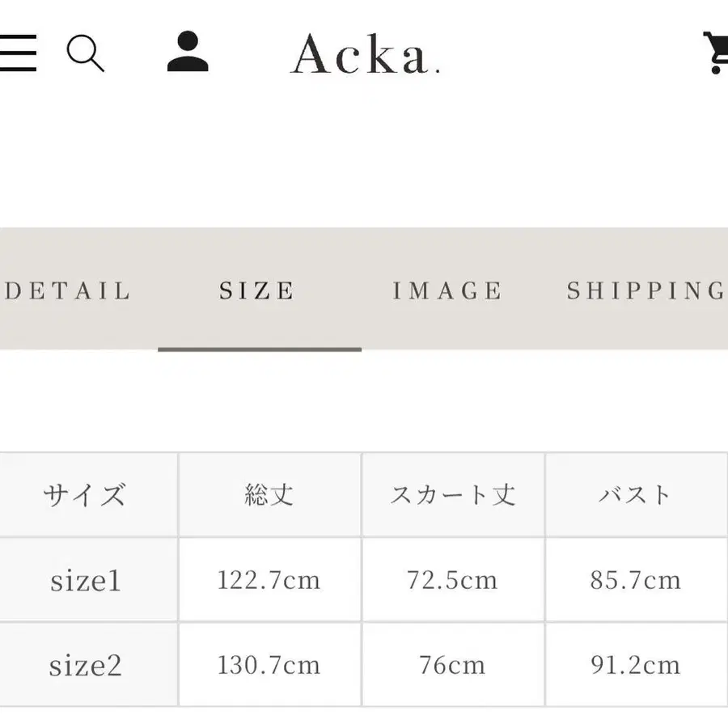Viewport: 728px width, 728px height.
Task: Select the SIZE tab
Action: pyautogui.click(x=256, y=290)
